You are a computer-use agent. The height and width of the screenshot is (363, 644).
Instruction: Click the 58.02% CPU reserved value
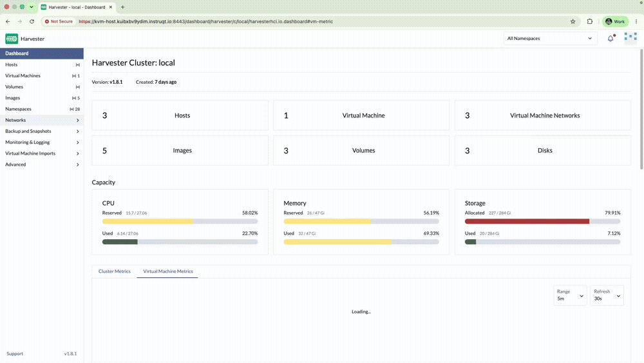click(250, 213)
